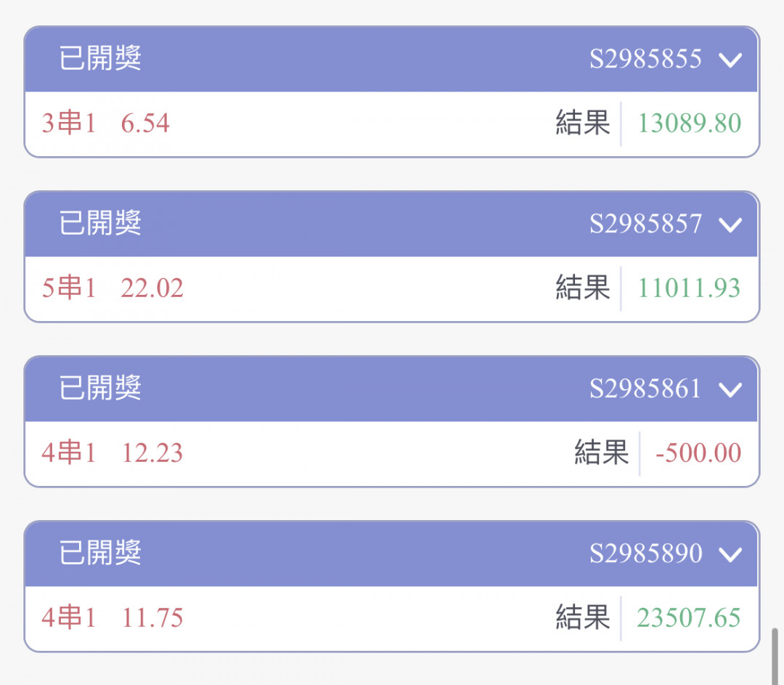The height and width of the screenshot is (685, 784).
Task: Click the result amount 23507.65
Action: coord(688,617)
